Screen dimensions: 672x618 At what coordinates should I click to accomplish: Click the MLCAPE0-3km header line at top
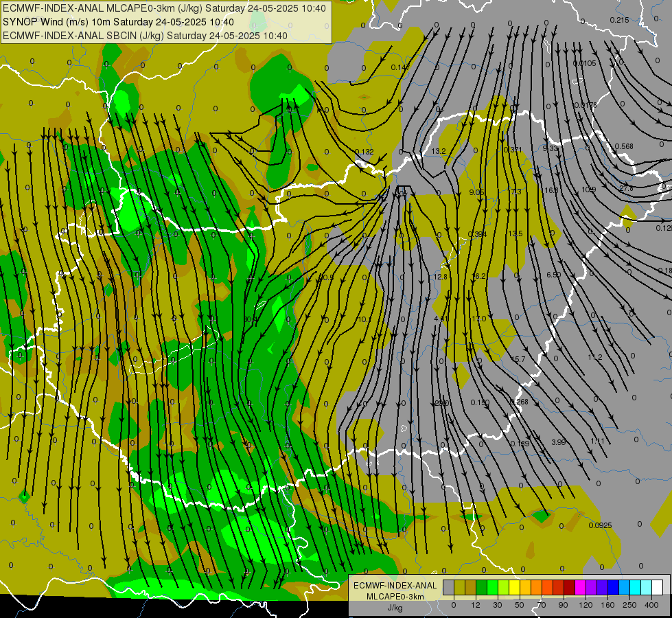tap(164, 8)
